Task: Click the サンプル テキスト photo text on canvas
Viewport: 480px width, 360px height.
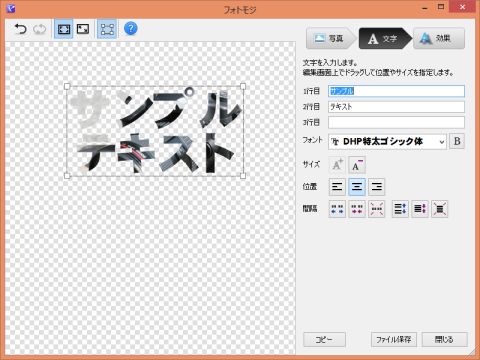Action: click(155, 131)
